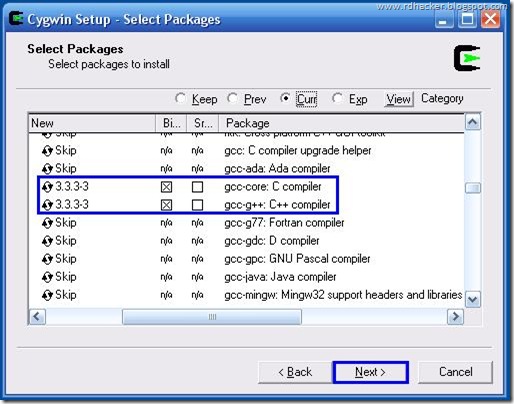This screenshot has width=514, height=404.
Task: Select the Keep radio button
Action: pyautogui.click(x=180, y=98)
